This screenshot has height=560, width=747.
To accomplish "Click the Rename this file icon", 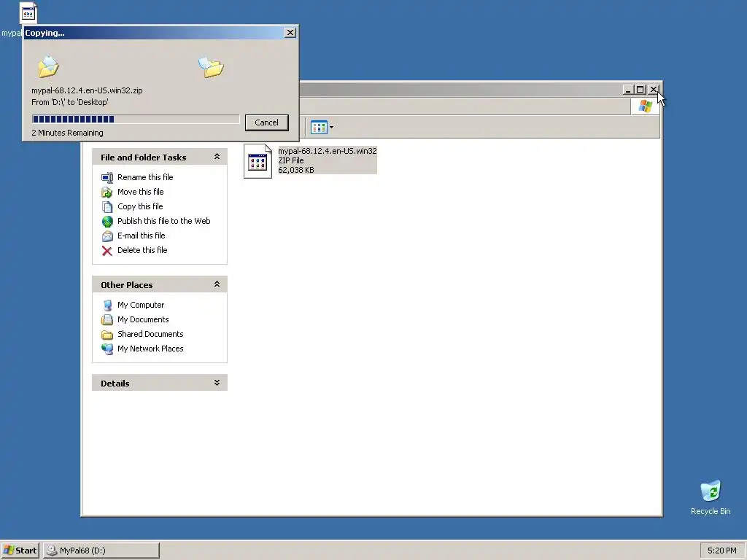I will (x=107, y=178).
